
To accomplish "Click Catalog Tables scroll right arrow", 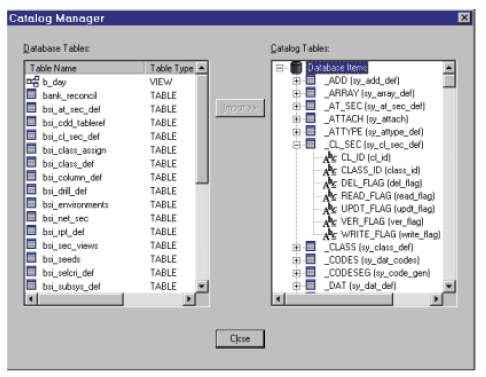I will 436,299.
